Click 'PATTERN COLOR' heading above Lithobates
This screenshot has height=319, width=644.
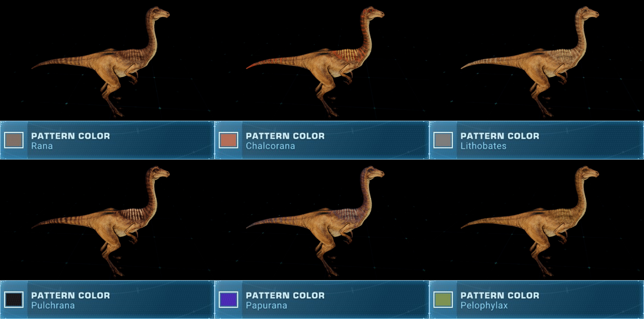pyautogui.click(x=500, y=136)
